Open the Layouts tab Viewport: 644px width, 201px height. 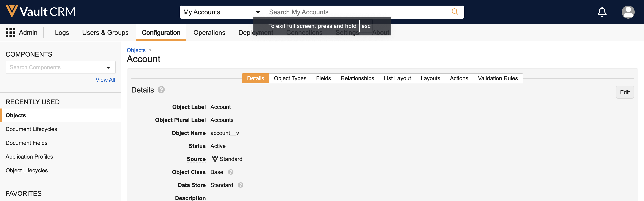[430, 78]
